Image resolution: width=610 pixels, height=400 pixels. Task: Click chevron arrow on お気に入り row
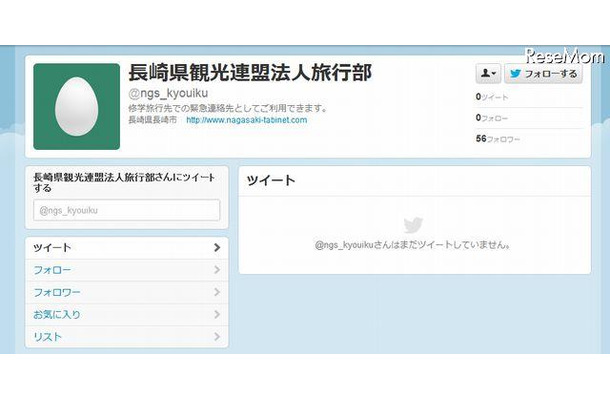coord(217,314)
